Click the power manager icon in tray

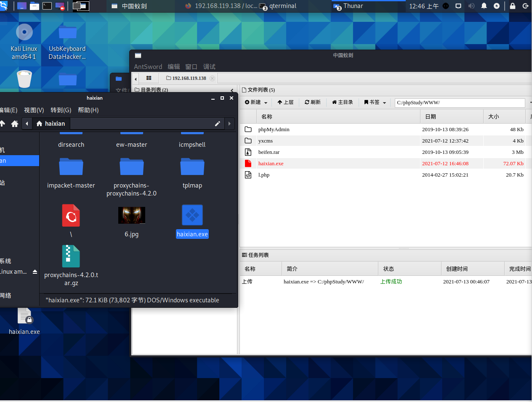(497, 6)
